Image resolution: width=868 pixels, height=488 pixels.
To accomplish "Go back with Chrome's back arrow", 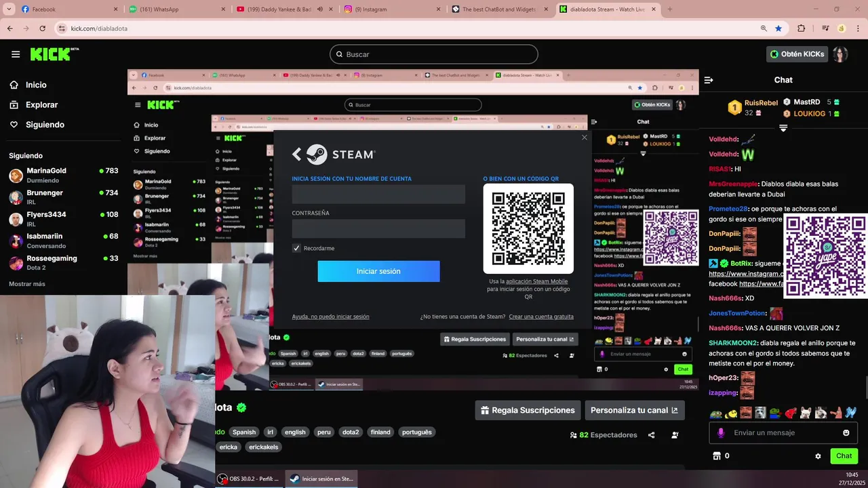I will click(x=10, y=28).
